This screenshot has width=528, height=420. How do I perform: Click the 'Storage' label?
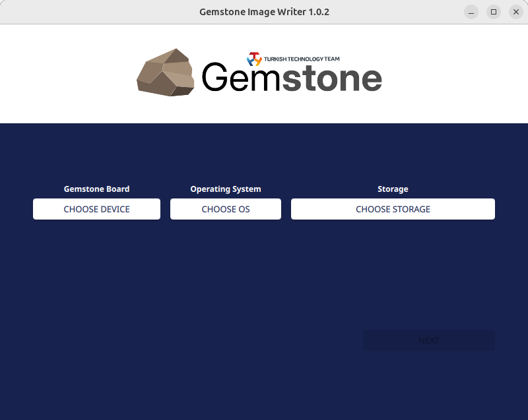(x=393, y=189)
